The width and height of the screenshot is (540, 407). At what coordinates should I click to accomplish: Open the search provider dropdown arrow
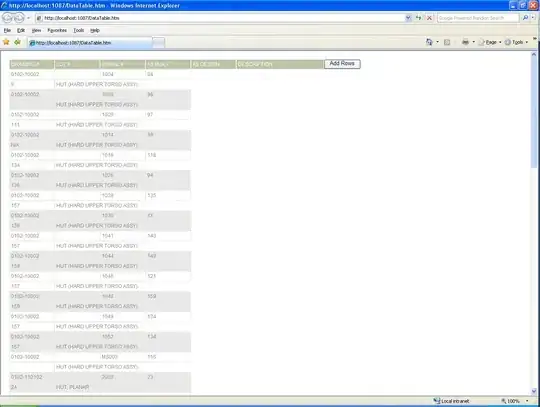pos(533,18)
